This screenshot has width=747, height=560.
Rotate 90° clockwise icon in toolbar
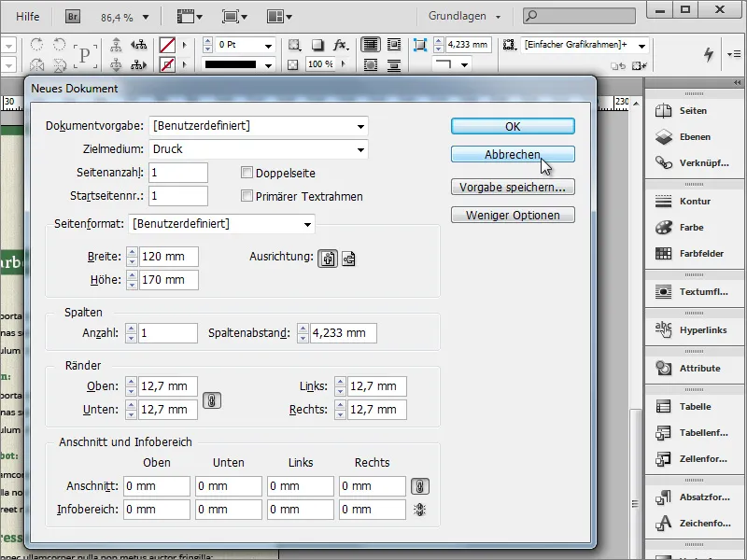coord(36,45)
